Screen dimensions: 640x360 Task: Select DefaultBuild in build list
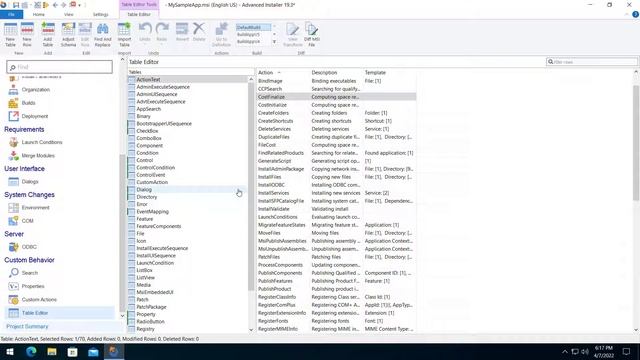coord(253,27)
